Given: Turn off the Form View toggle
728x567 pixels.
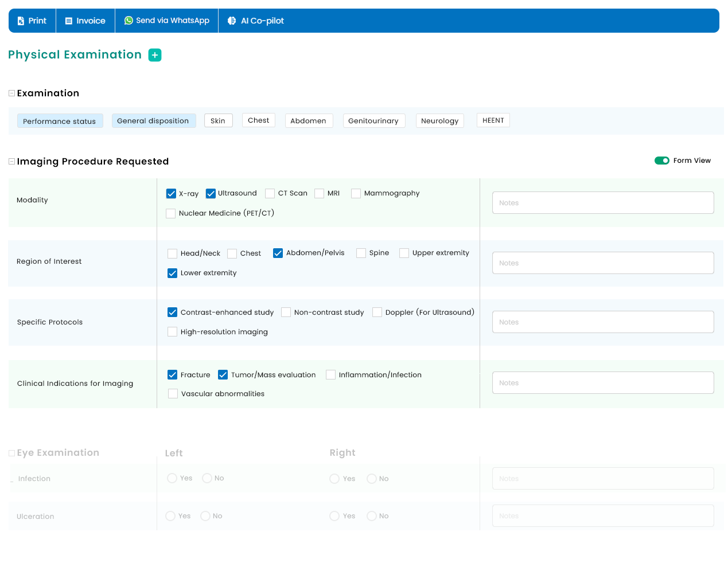Looking at the screenshot, I should pyautogui.click(x=662, y=161).
